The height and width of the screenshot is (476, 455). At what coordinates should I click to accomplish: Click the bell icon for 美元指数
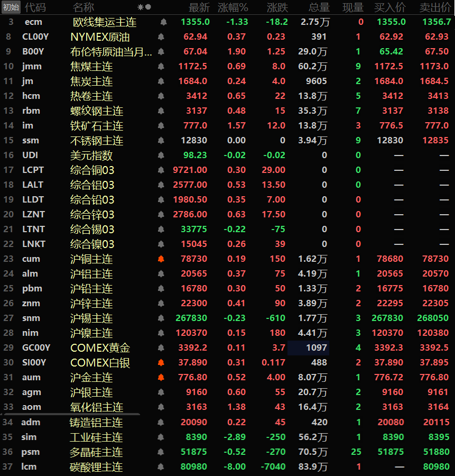click(161, 155)
